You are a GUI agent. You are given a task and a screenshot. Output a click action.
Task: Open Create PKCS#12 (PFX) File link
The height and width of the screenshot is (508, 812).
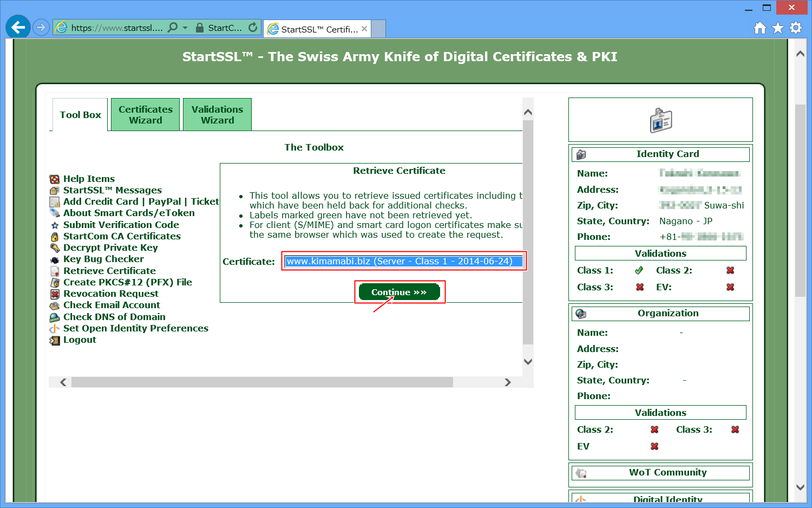tap(127, 282)
